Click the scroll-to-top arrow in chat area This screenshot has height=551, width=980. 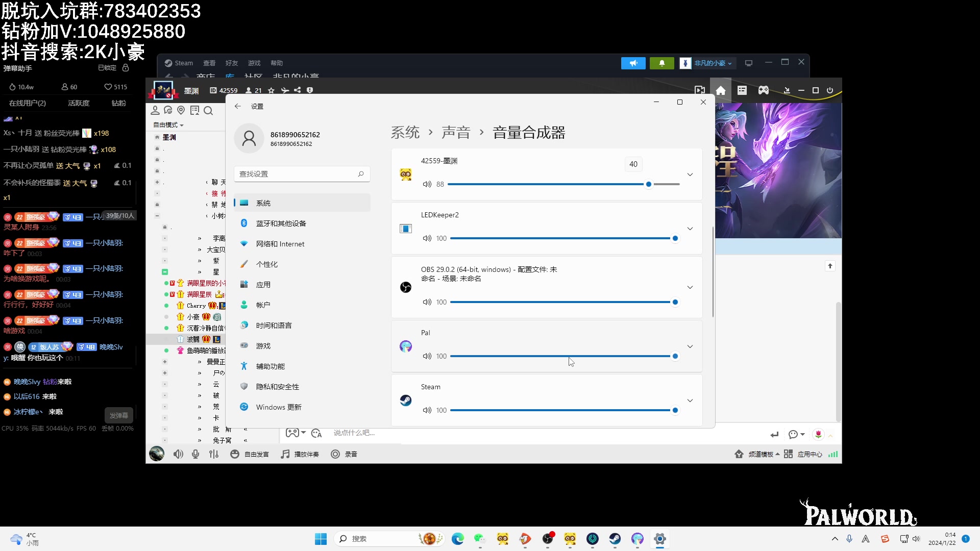(x=830, y=266)
